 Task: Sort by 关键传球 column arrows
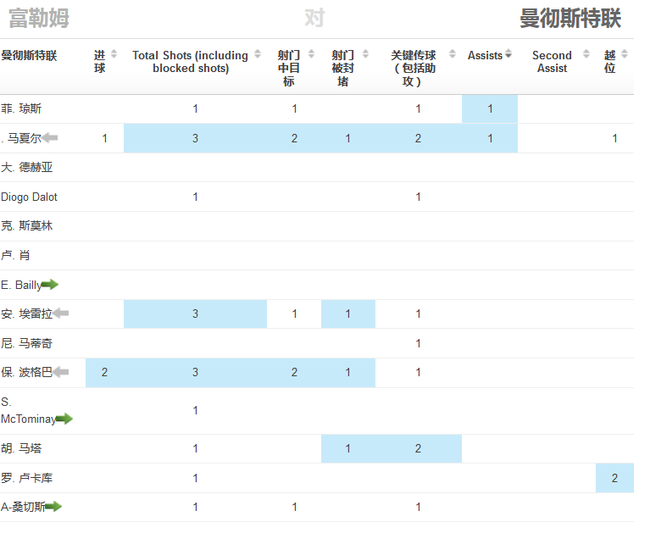click(x=452, y=54)
